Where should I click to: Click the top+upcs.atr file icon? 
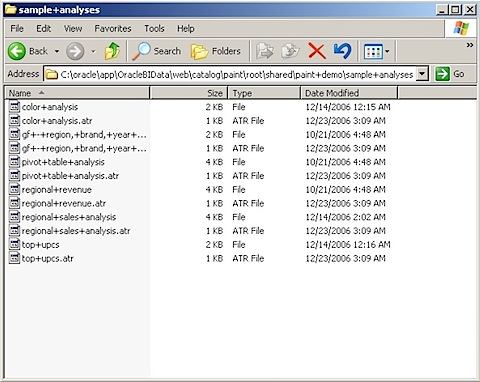pyautogui.click(x=14, y=258)
